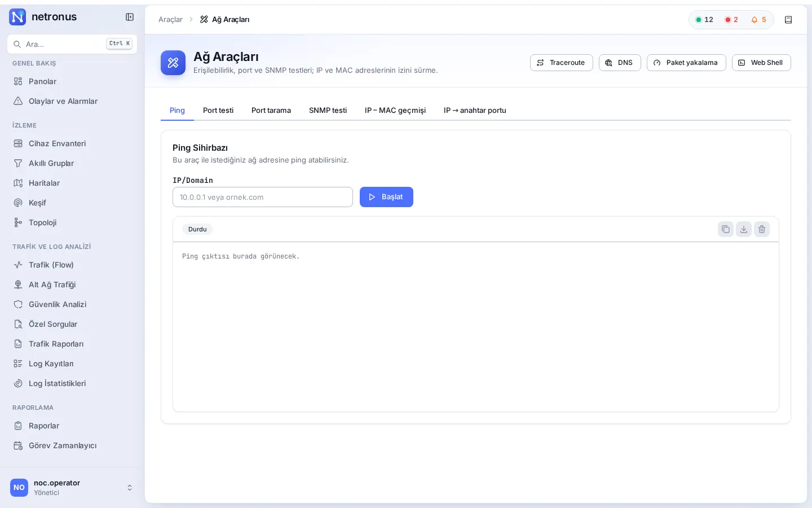Click the Traceroute button
The height and width of the screenshot is (508, 812).
coord(561,63)
